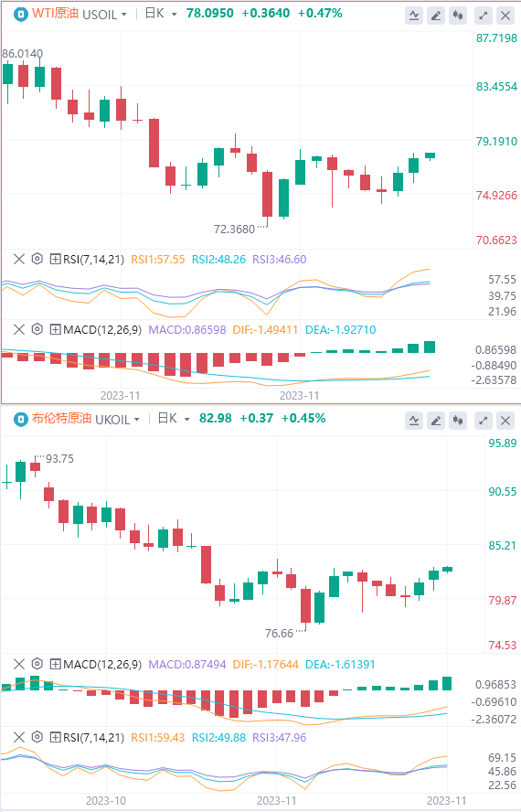Screen dimensions: 521x812
Task: Switch chart type icon on WTI chart
Action: (458, 16)
